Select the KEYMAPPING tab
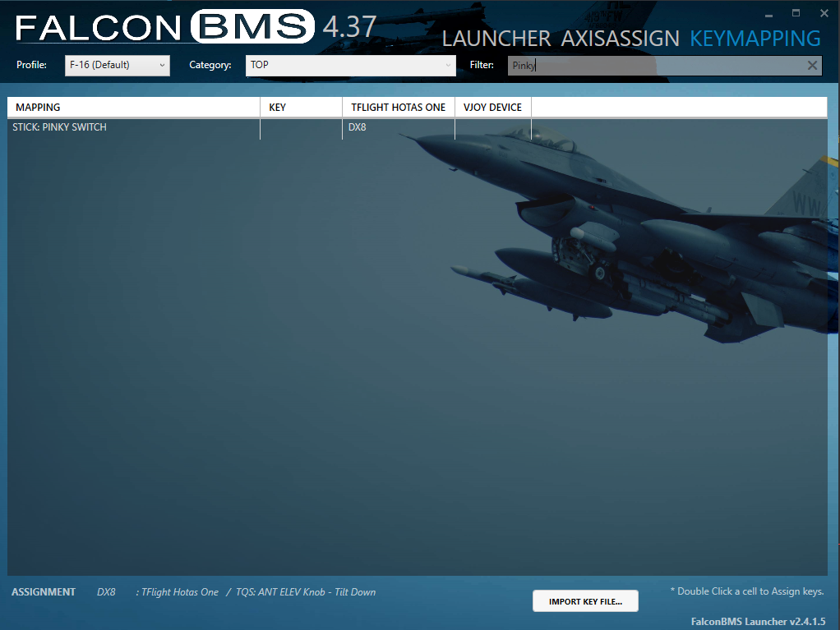 point(755,39)
